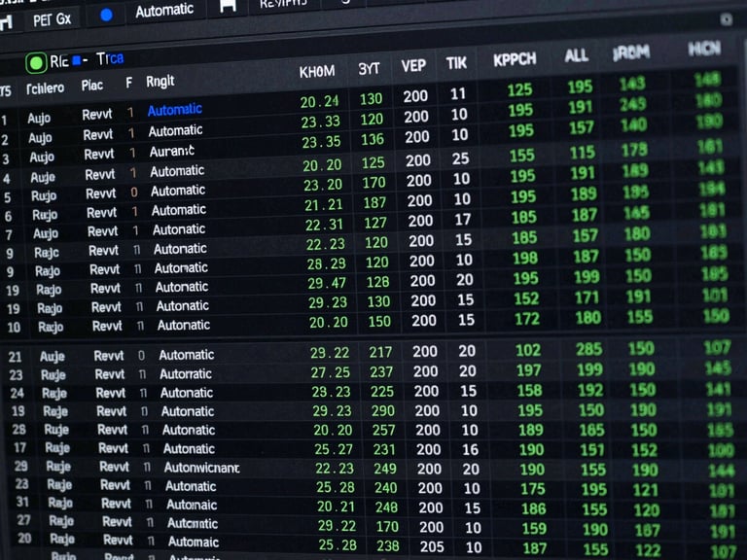747x560 pixels.
Task: Click the Trca label
Action: pyautogui.click(x=110, y=58)
